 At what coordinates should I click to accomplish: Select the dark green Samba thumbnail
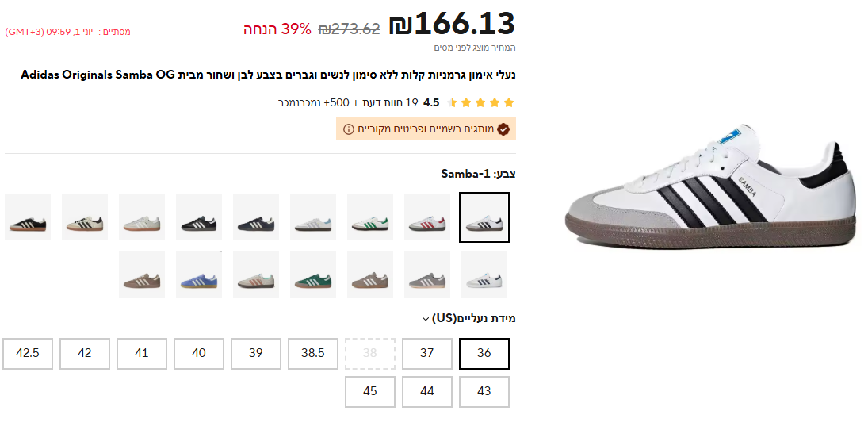click(x=313, y=275)
